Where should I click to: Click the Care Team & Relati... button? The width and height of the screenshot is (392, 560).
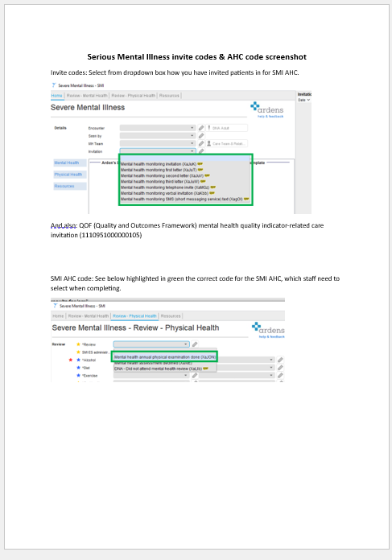tap(226, 143)
